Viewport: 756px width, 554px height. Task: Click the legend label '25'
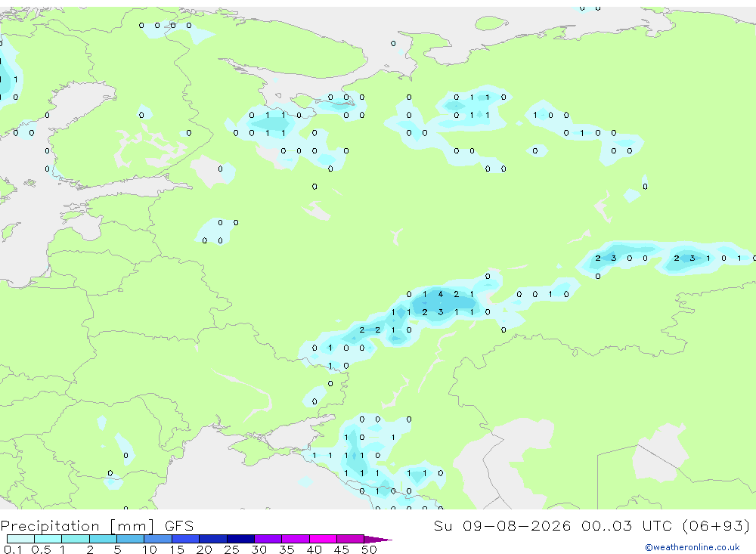231,549
